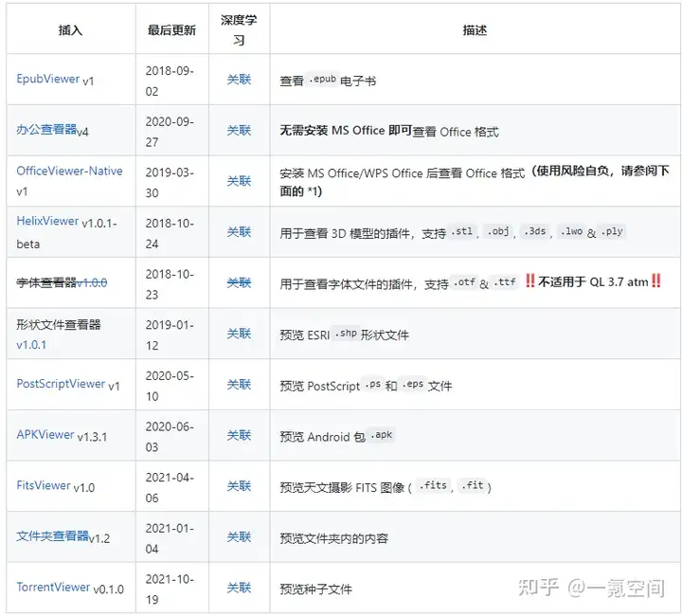Select the date 2018-09-02
The image size is (682, 616).
pyautogui.click(x=170, y=81)
